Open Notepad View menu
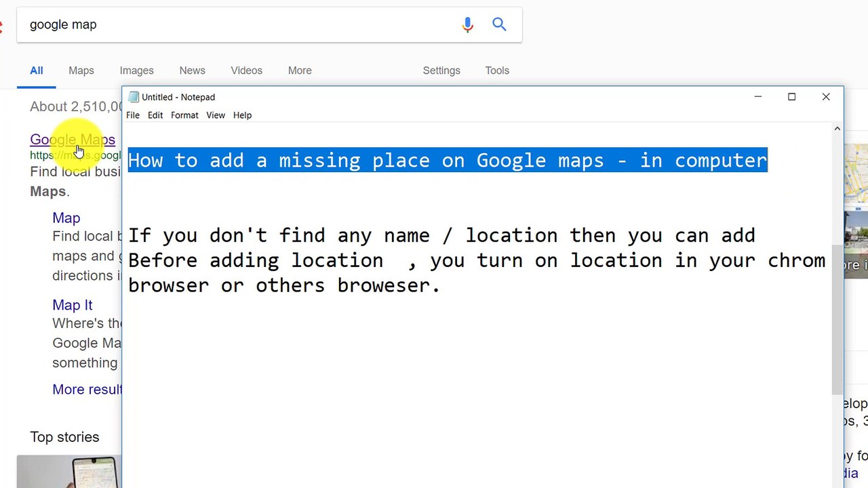Image resolution: width=868 pixels, height=488 pixels. click(x=216, y=115)
